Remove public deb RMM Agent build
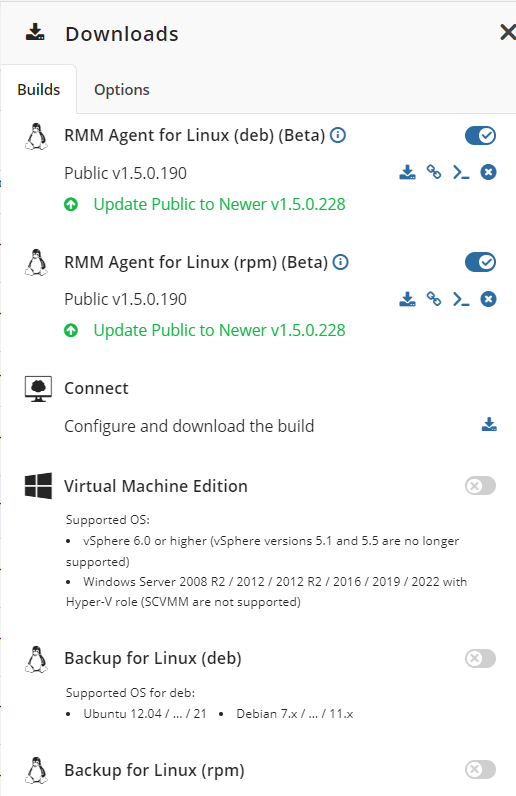Image resolution: width=516 pixels, height=796 pixels. tap(489, 173)
